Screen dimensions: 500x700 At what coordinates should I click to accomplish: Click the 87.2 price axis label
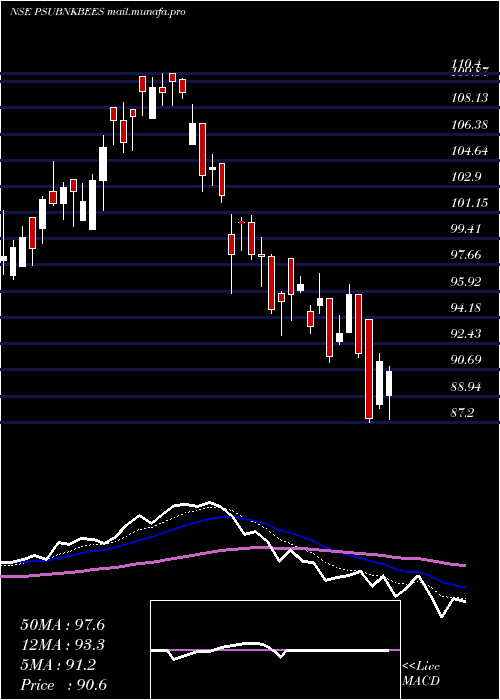coord(462,413)
